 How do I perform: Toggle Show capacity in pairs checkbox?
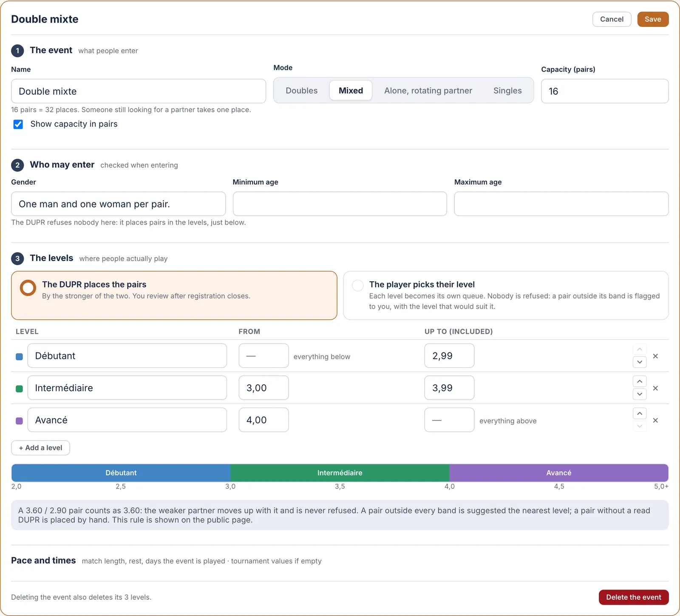[18, 124]
